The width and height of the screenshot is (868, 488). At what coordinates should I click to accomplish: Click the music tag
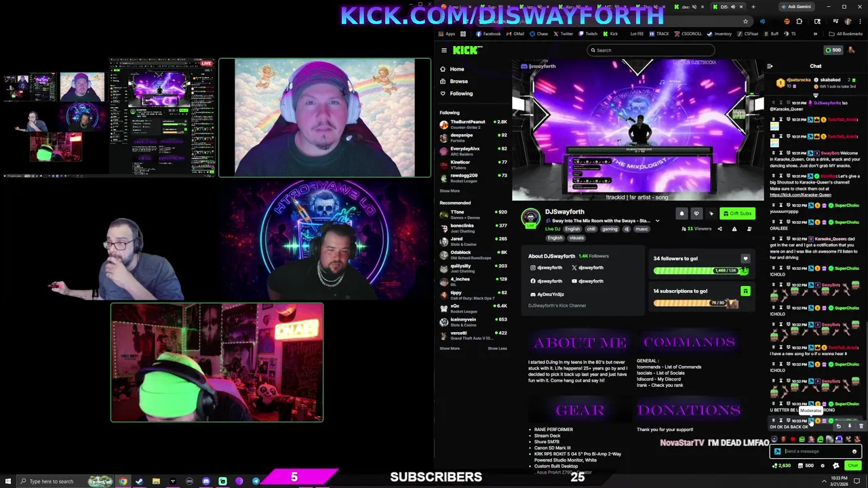click(x=640, y=229)
